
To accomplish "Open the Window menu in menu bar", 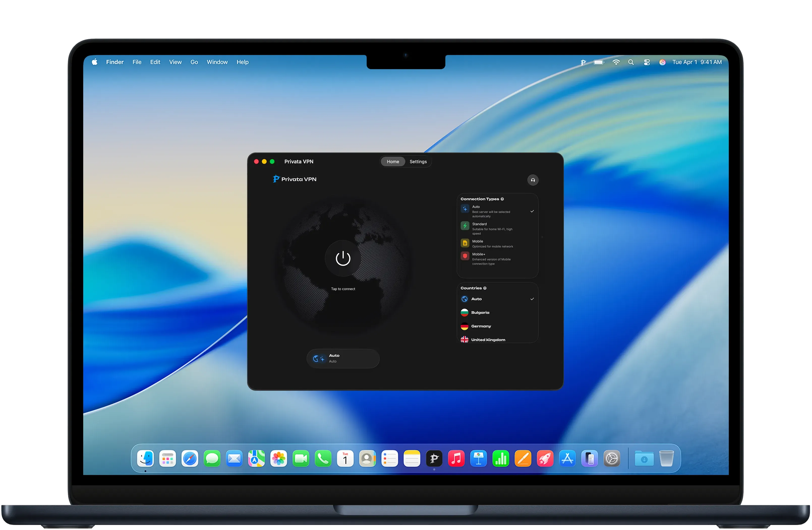I will tap(217, 62).
